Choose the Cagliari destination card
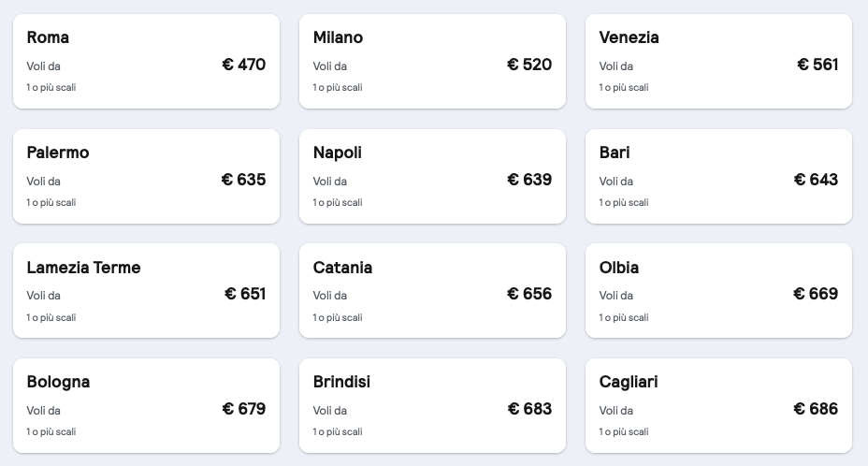This screenshot has height=466, width=868. click(x=718, y=405)
